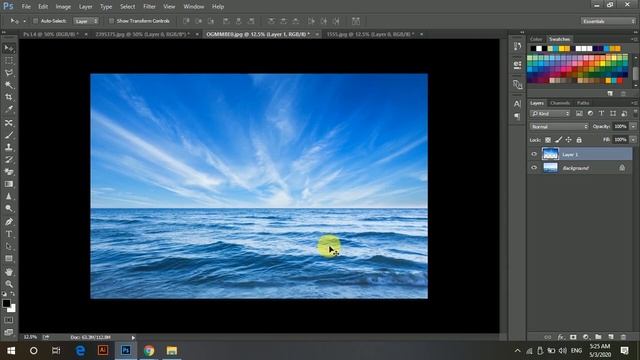Select the Healing Brush tool
This screenshot has height=360, width=640.
[x=9, y=122]
